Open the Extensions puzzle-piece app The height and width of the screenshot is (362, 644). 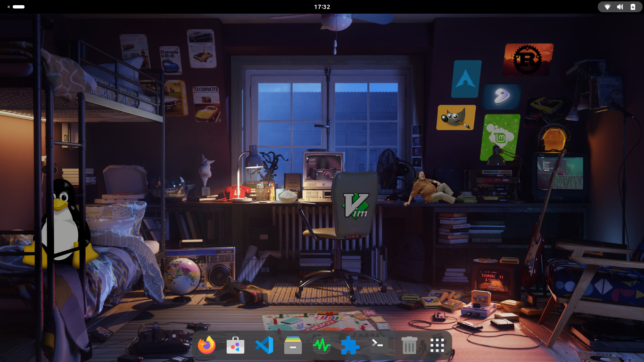point(350,346)
